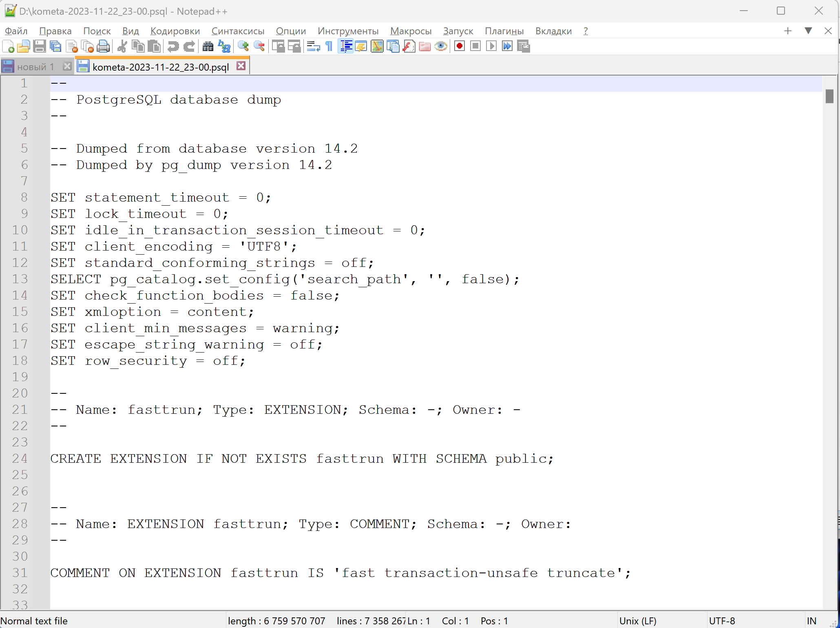The height and width of the screenshot is (628, 840).
Task: Zoom out with magnifier minus icon
Action: 259,47
